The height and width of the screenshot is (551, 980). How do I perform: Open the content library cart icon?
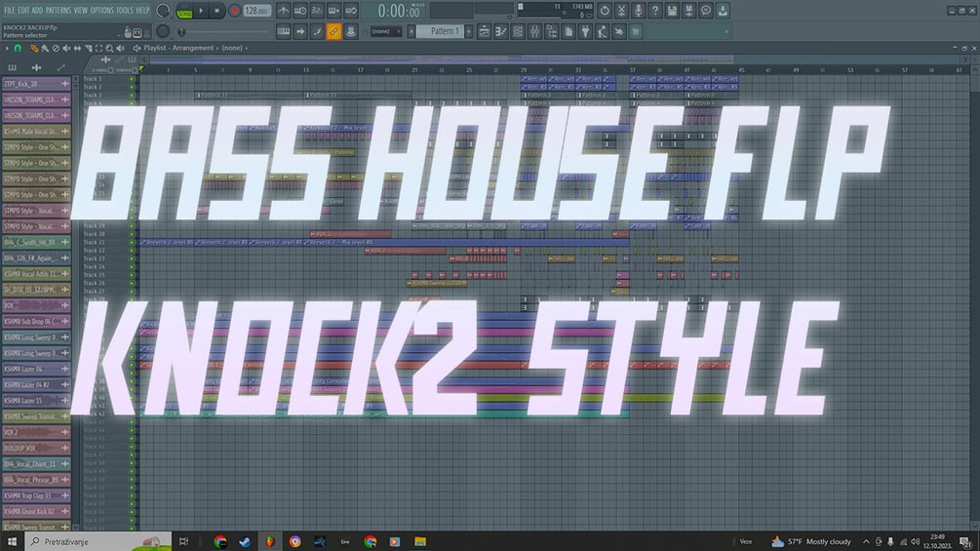[x=636, y=31]
